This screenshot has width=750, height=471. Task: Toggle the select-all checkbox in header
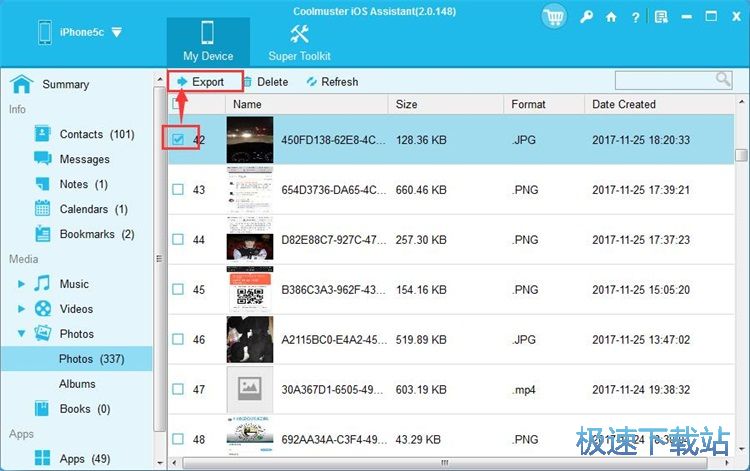point(177,103)
